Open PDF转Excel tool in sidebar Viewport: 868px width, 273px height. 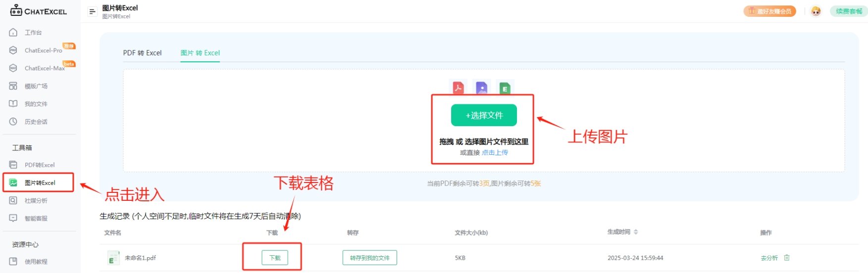click(x=40, y=165)
